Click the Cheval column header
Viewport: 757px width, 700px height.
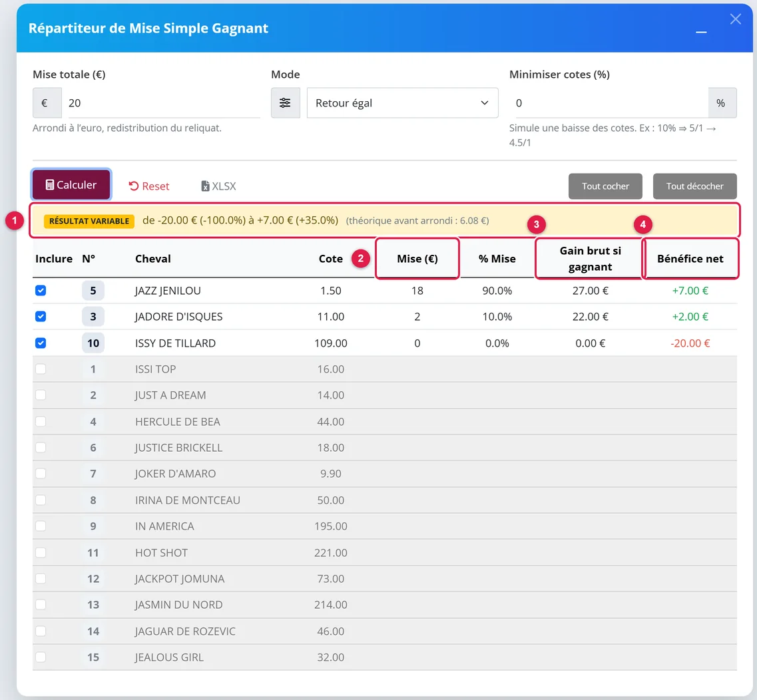[x=153, y=259]
